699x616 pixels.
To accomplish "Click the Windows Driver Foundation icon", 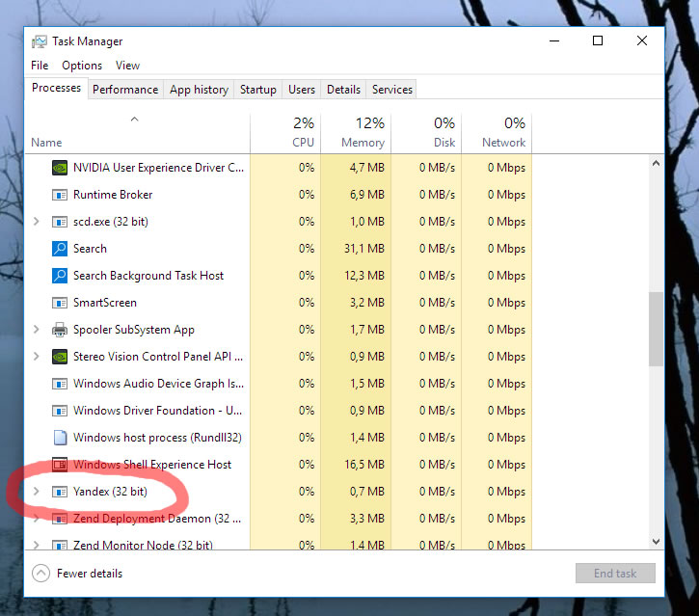I will click(59, 411).
